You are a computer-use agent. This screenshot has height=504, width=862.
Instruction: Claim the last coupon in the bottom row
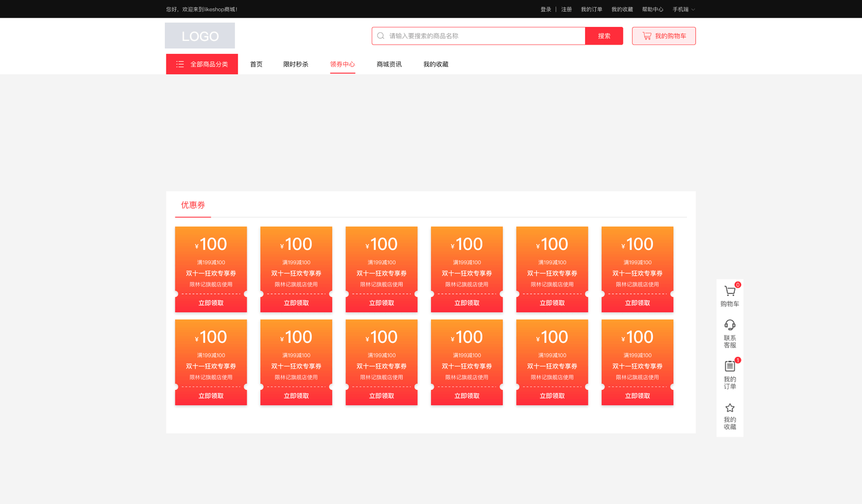637,396
